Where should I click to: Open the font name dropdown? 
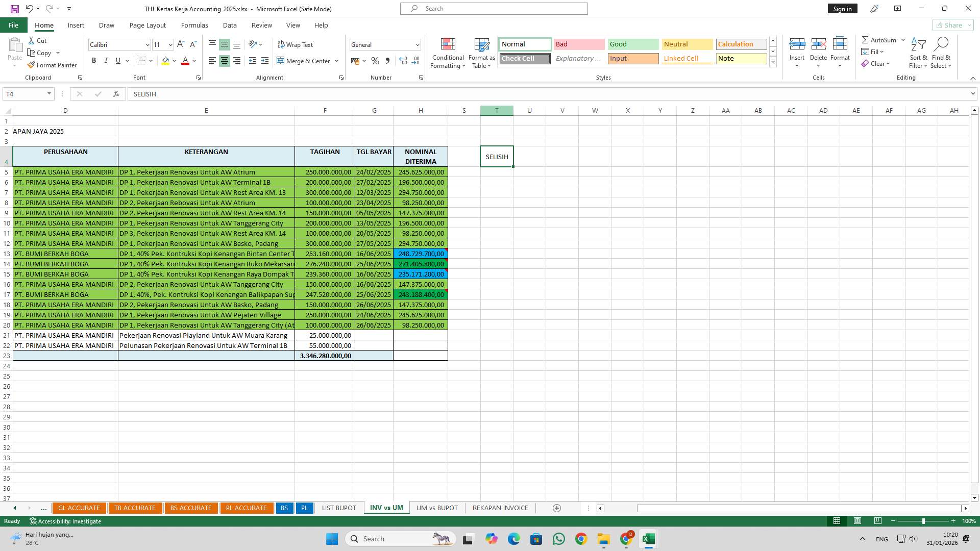click(x=148, y=45)
